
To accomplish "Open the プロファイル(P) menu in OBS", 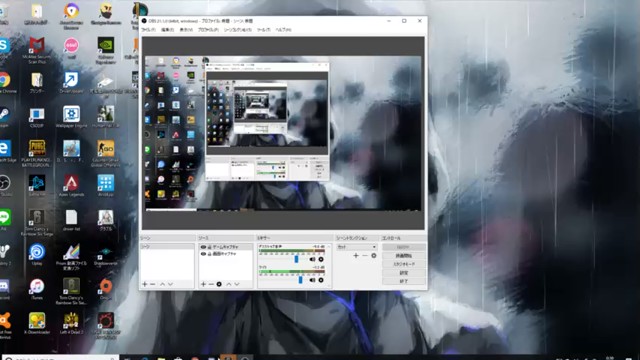I will pyautogui.click(x=208, y=30).
